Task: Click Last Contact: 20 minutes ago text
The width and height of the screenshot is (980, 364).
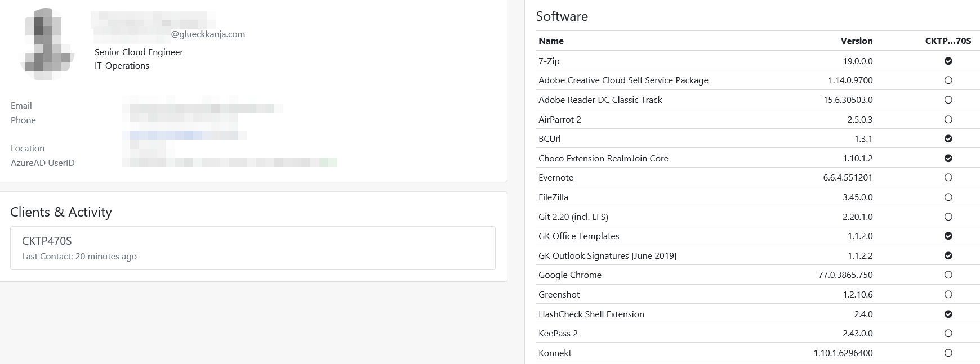Action: (x=79, y=256)
